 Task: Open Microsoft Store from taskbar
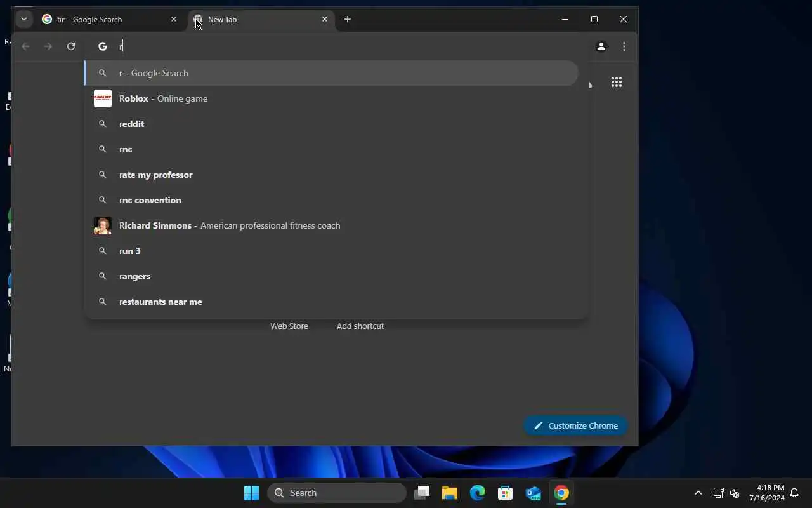[506, 493]
